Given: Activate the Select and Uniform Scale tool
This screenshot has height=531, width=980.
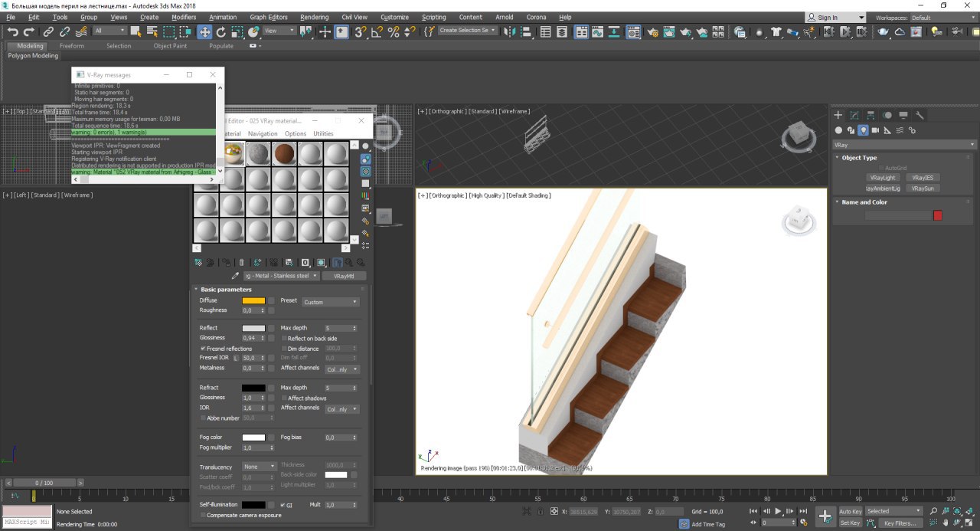Looking at the screenshot, I should coord(237,31).
